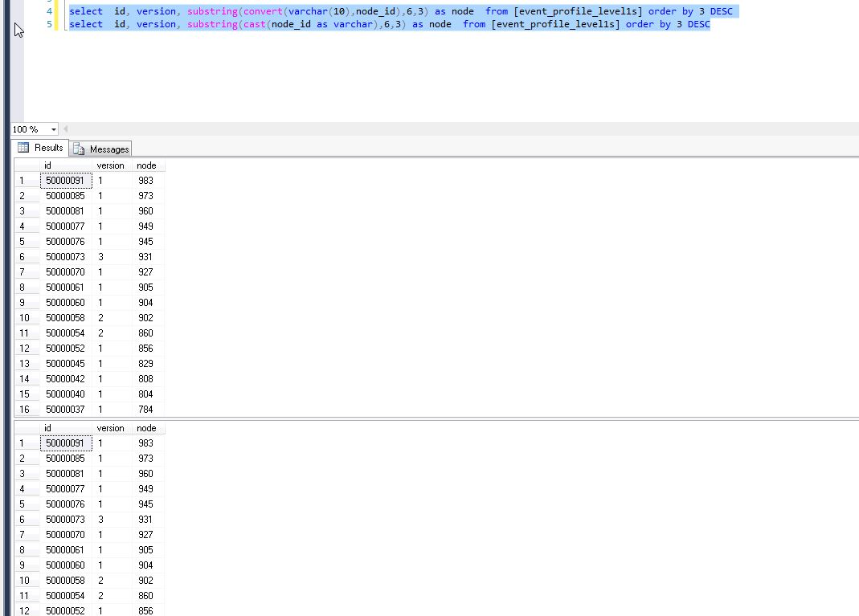This screenshot has width=859, height=616.
Task: Switch to the Messages tab
Action: point(107,149)
